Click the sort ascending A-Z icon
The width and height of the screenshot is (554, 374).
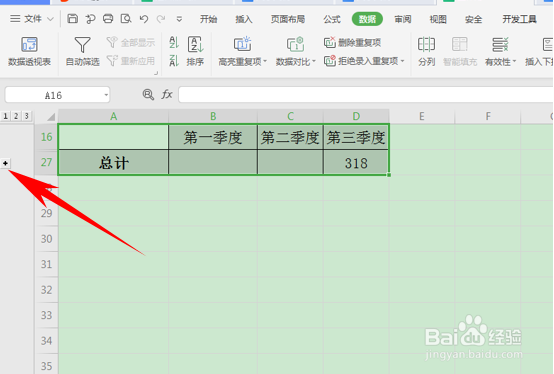174,42
